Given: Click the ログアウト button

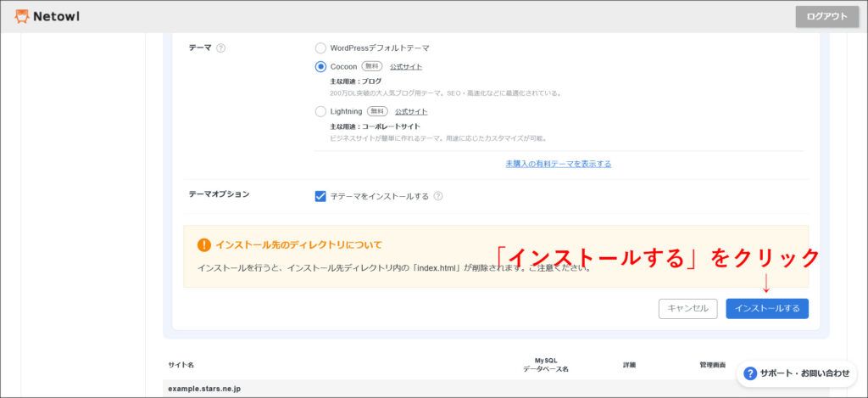Looking at the screenshot, I should pos(827,17).
